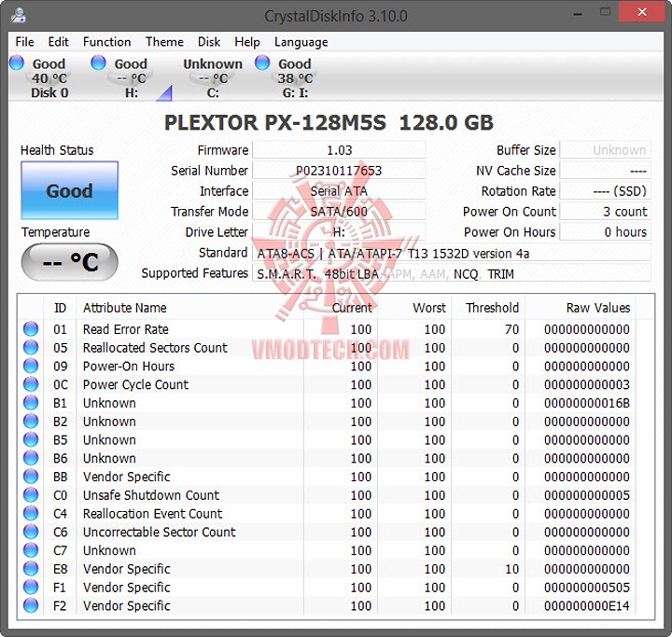Click status orb for Uncorrectable Sector Count row
672x637 pixels.
click(31, 532)
